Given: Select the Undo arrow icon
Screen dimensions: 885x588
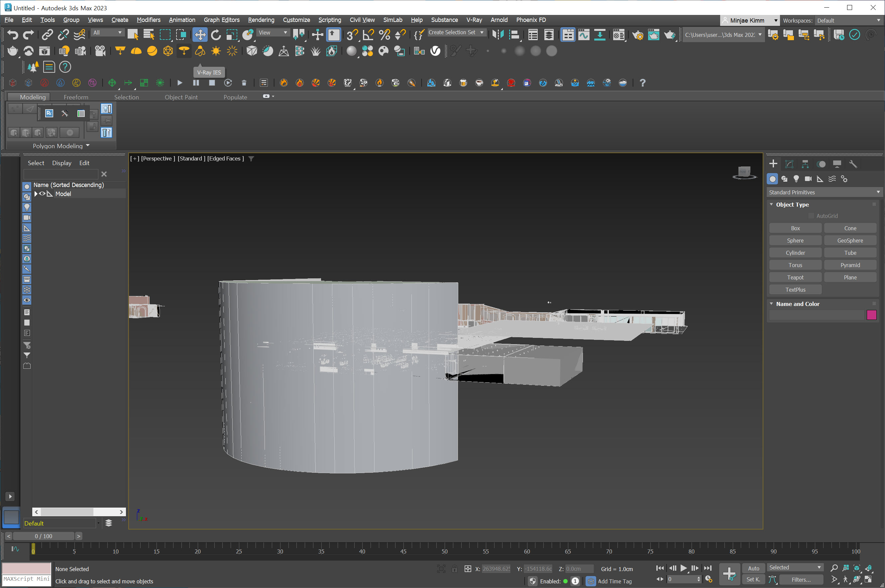Looking at the screenshot, I should tap(12, 35).
